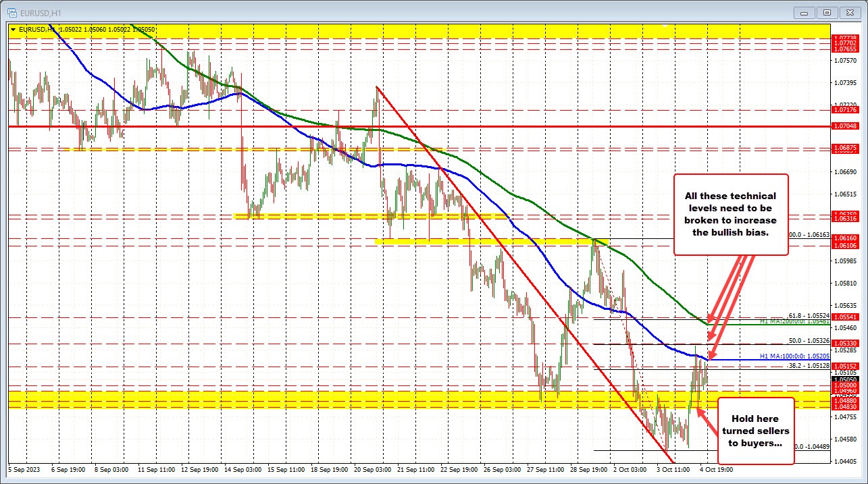Maximize the EURUSD,H1 chart window
This screenshot has height=484, width=868.
(827, 12)
